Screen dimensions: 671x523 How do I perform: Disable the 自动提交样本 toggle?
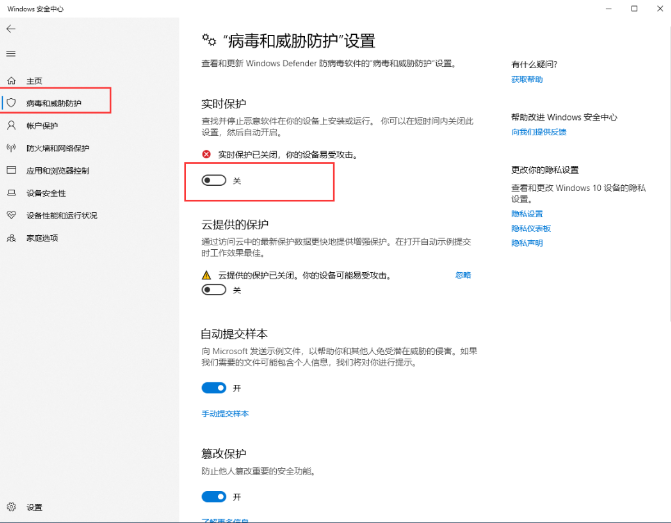tap(214, 388)
